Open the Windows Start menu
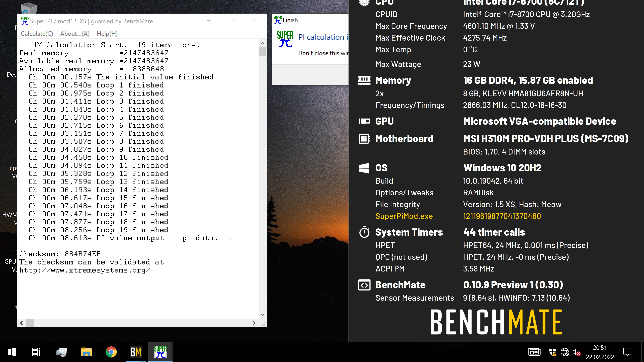Image resolution: width=644 pixels, height=362 pixels. (x=12, y=352)
